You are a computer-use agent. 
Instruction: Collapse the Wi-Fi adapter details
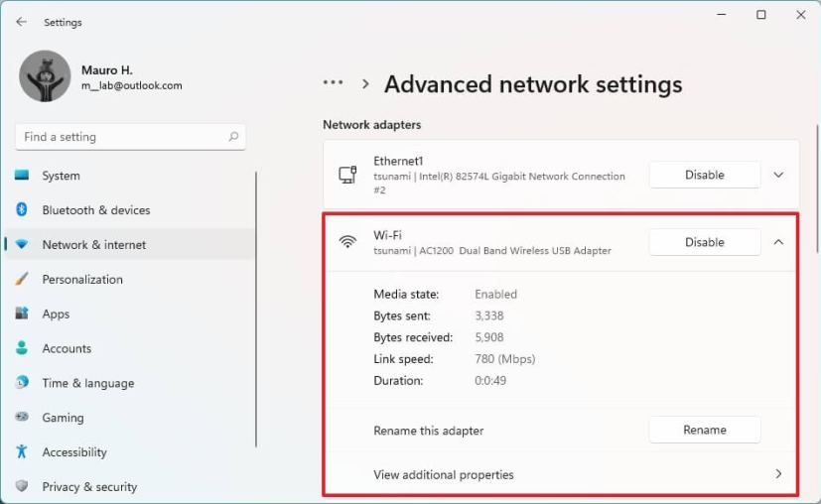(778, 242)
